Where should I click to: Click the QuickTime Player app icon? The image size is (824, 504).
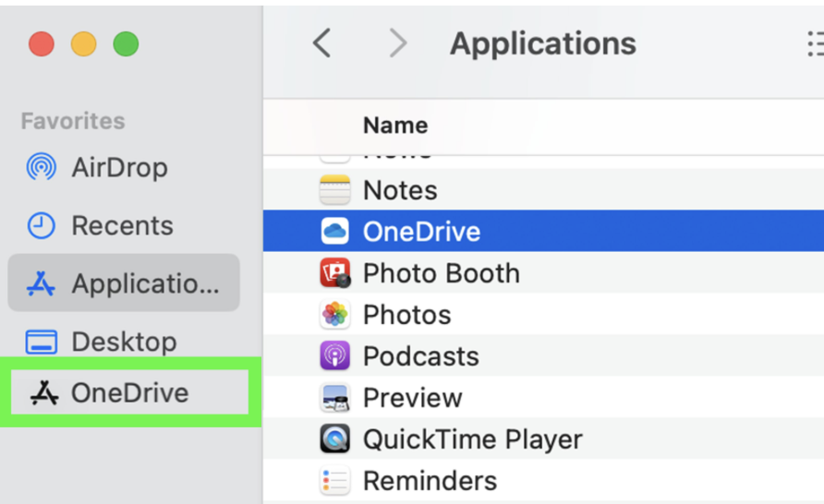click(334, 438)
